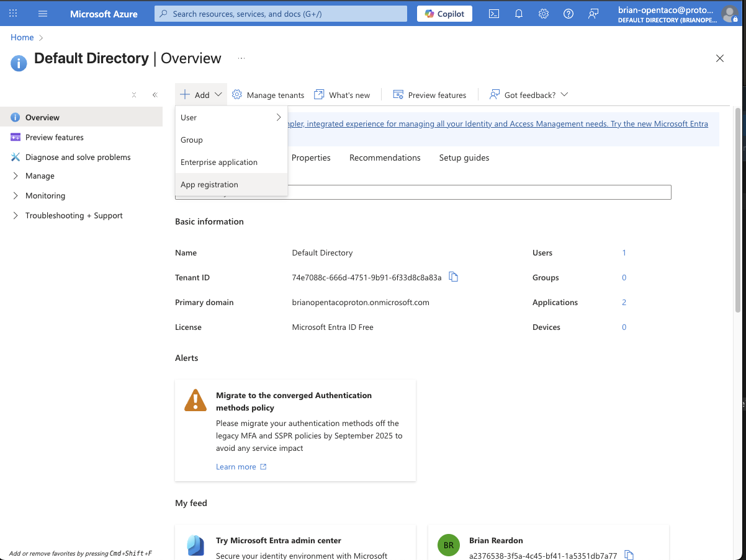This screenshot has height=560, width=746.
Task: Click Preview features in the toolbar
Action: [429, 95]
